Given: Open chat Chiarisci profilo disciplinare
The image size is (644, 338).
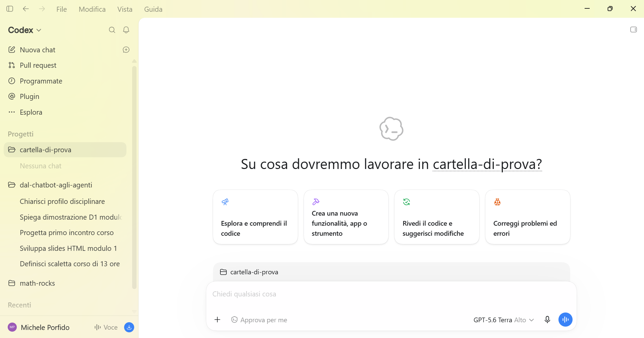Looking at the screenshot, I should (x=65, y=202).
